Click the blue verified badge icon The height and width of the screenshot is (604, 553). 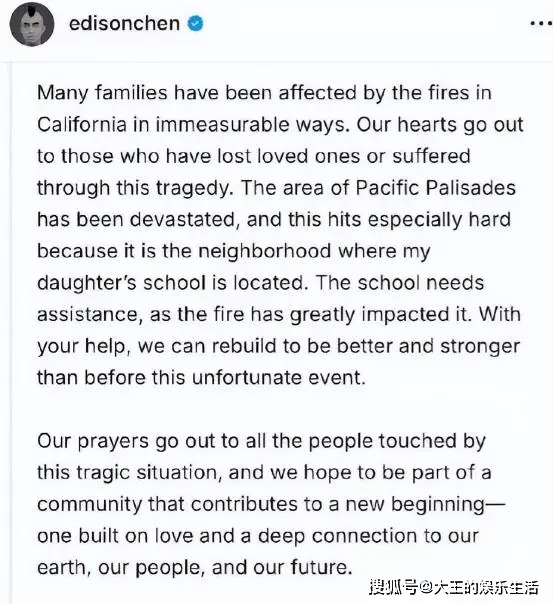pos(196,24)
